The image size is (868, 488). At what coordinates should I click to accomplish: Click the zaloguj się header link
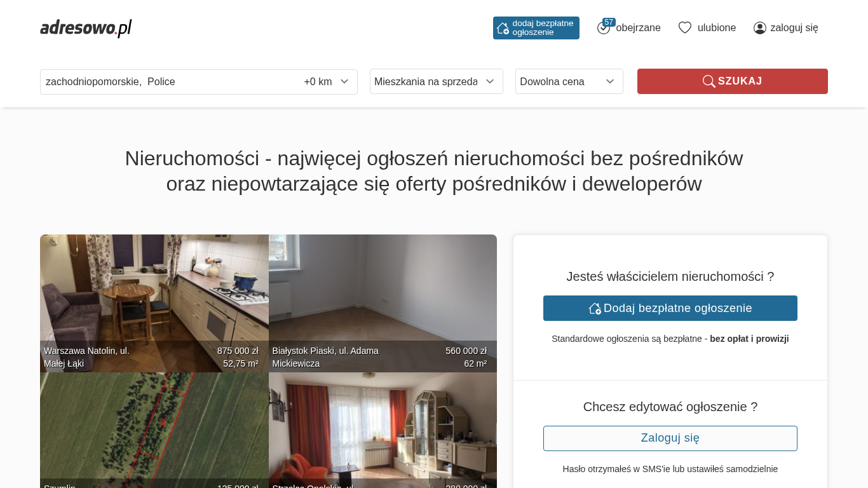(x=794, y=28)
